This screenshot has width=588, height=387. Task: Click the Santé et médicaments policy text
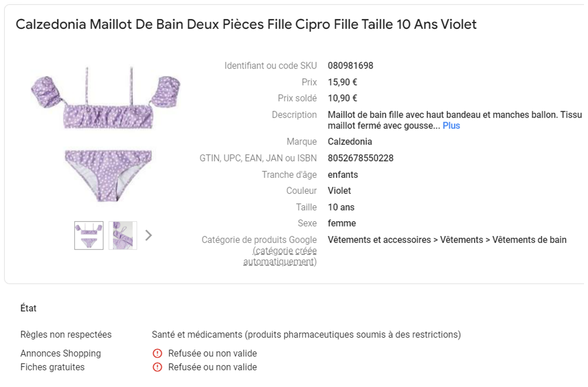[x=306, y=334]
